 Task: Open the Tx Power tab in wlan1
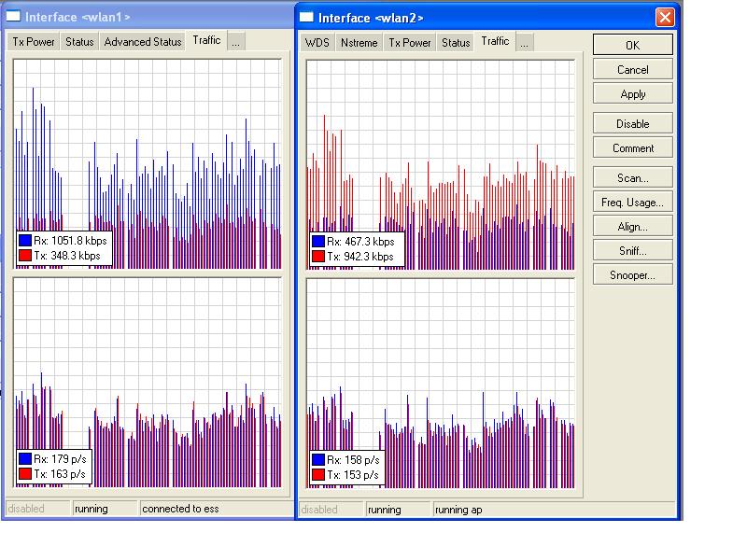[x=34, y=42]
